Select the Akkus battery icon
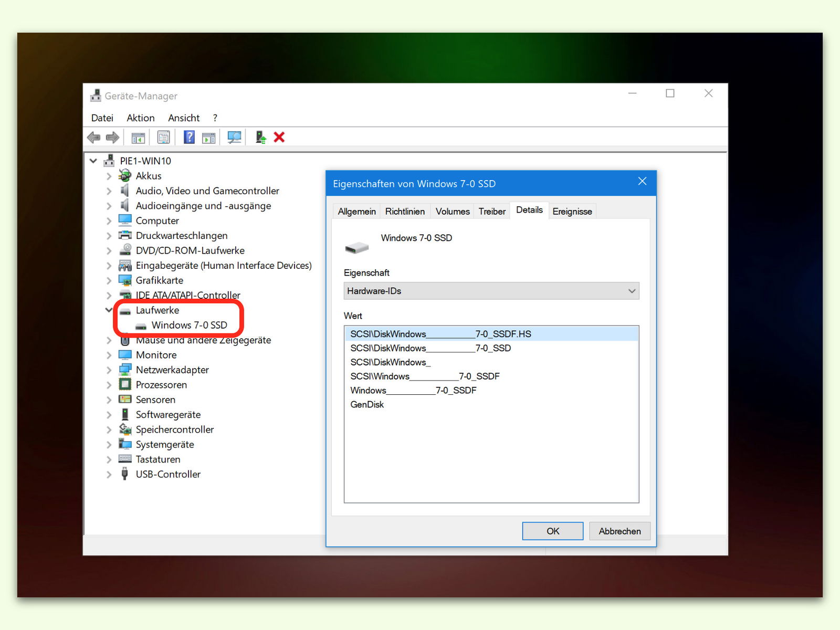This screenshot has height=630, width=840. coord(125,175)
